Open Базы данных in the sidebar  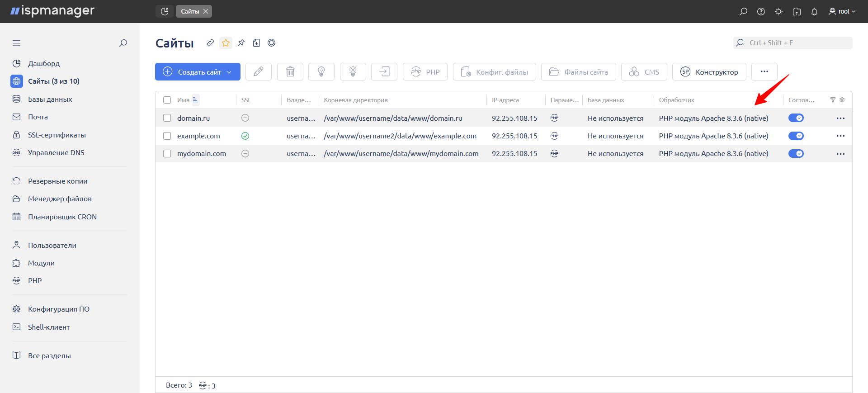[50, 99]
